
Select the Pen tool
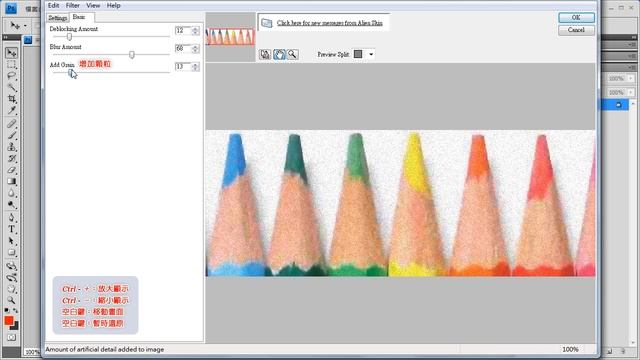tap(11, 218)
